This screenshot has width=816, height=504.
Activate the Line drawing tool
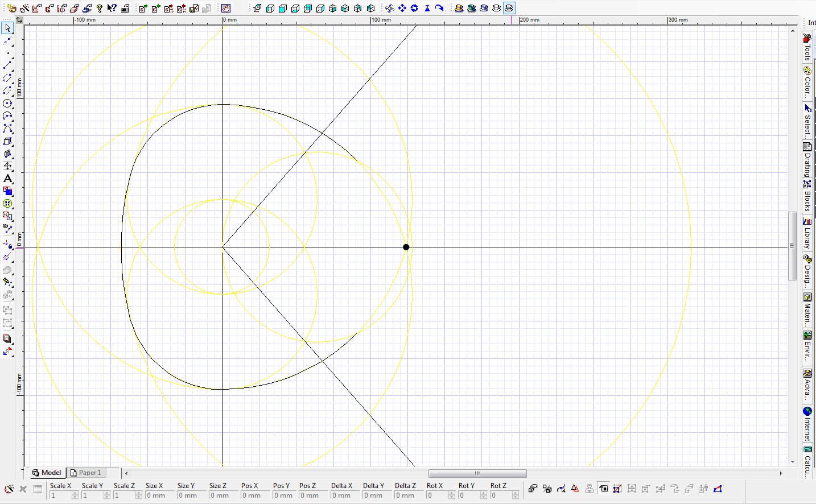(x=7, y=65)
